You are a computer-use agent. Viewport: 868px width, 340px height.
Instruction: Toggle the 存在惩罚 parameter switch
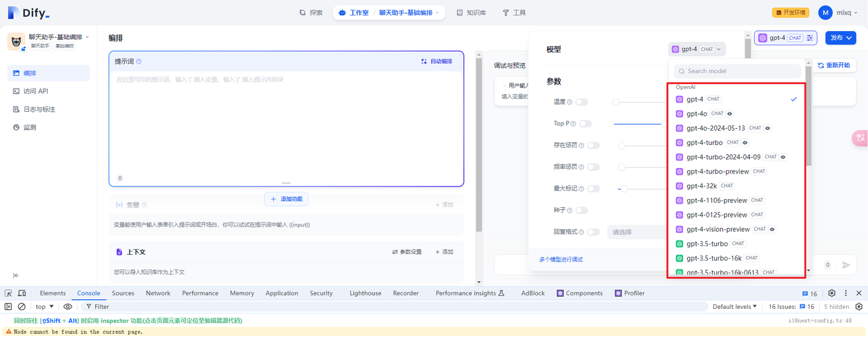tap(594, 146)
